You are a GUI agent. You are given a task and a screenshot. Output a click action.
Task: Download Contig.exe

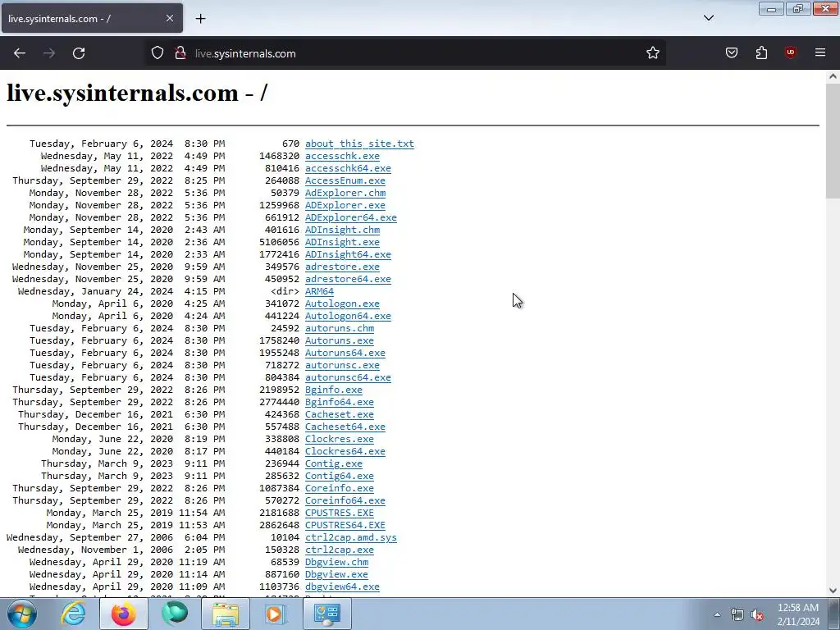(x=334, y=464)
